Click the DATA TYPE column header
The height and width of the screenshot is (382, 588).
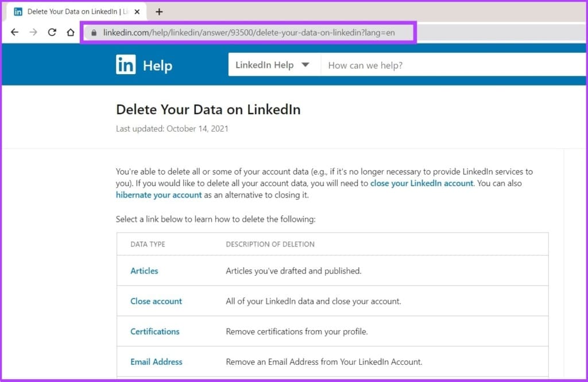pyautogui.click(x=148, y=244)
